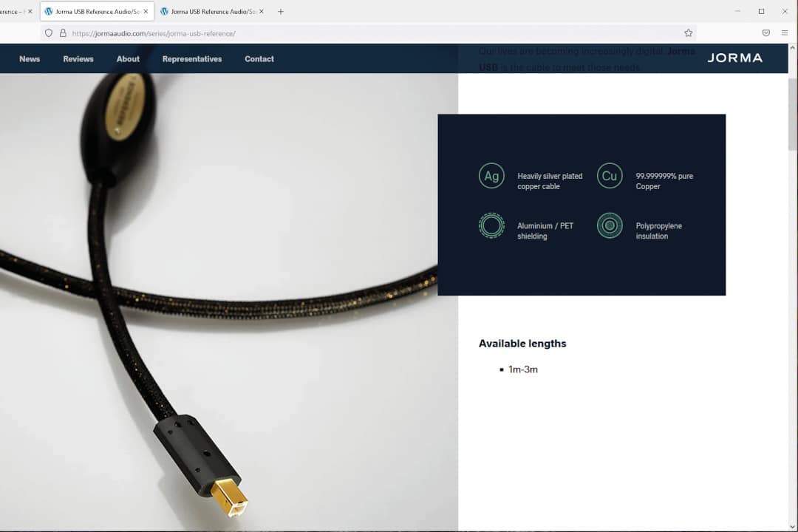Viewport: 798px width, 532px height.
Task: Click the Cu pure copper icon
Action: click(x=610, y=176)
